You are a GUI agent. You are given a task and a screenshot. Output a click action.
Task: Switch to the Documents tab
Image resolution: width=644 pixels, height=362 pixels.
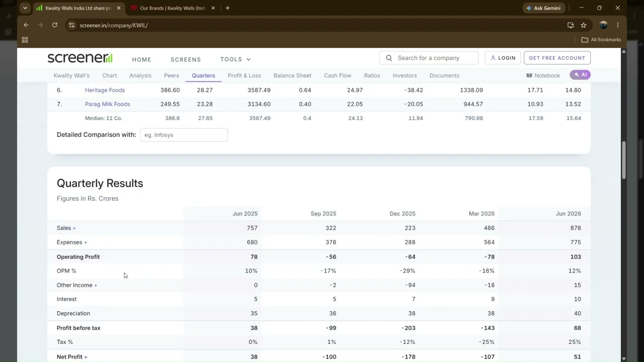[x=444, y=75]
